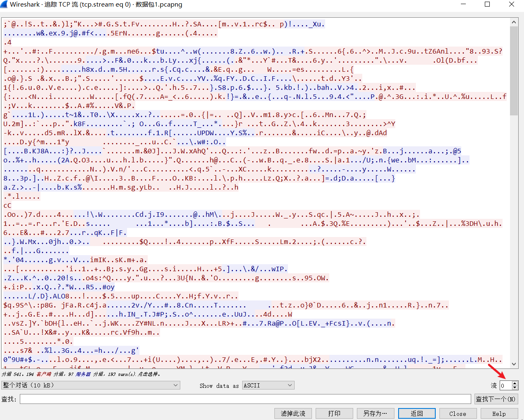Minimize the Wireshark stream window
The image size is (524, 420).
tap(463, 5)
